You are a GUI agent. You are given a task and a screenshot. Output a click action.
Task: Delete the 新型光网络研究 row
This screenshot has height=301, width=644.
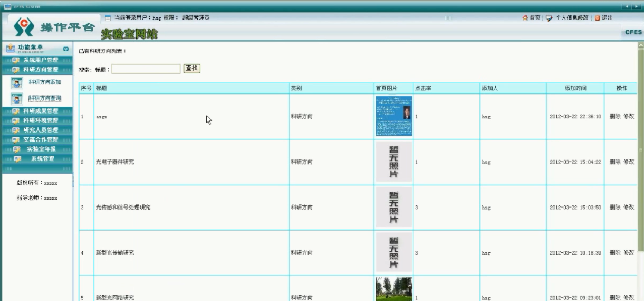click(x=615, y=297)
